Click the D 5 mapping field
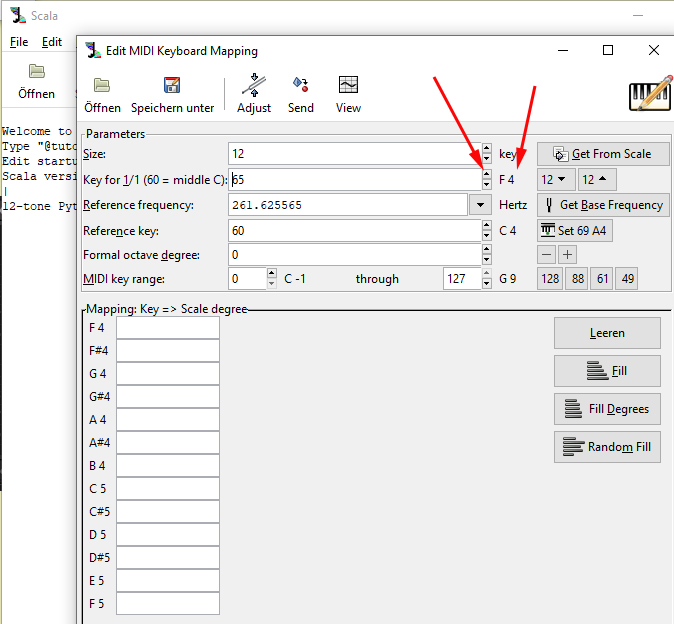The height and width of the screenshot is (624, 674). [x=168, y=535]
